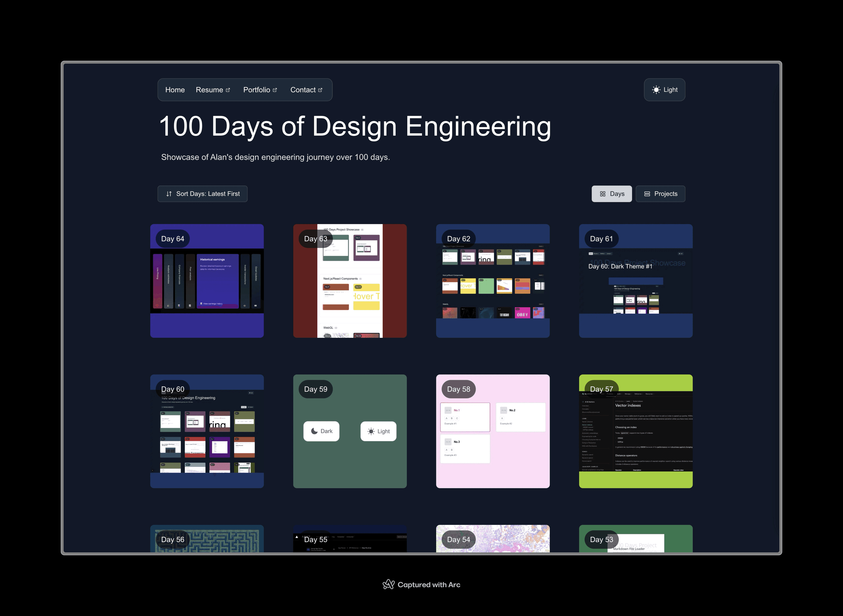
Task: Click moon icon in Day 59 Dark button
Action: coord(314,431)
